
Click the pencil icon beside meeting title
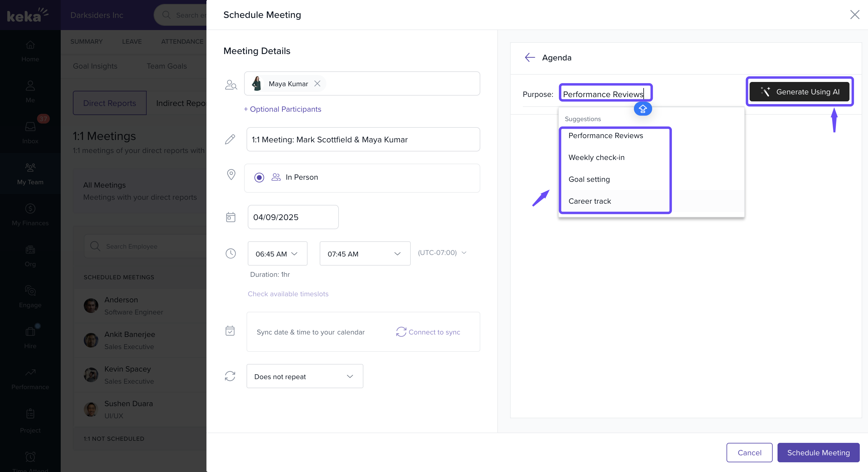(x=230, y=140)
